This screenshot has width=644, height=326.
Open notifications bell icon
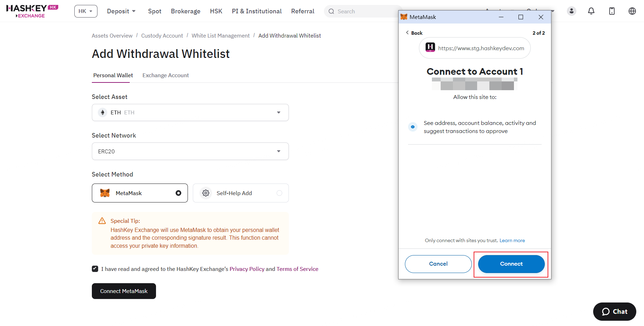coord(591,11)
